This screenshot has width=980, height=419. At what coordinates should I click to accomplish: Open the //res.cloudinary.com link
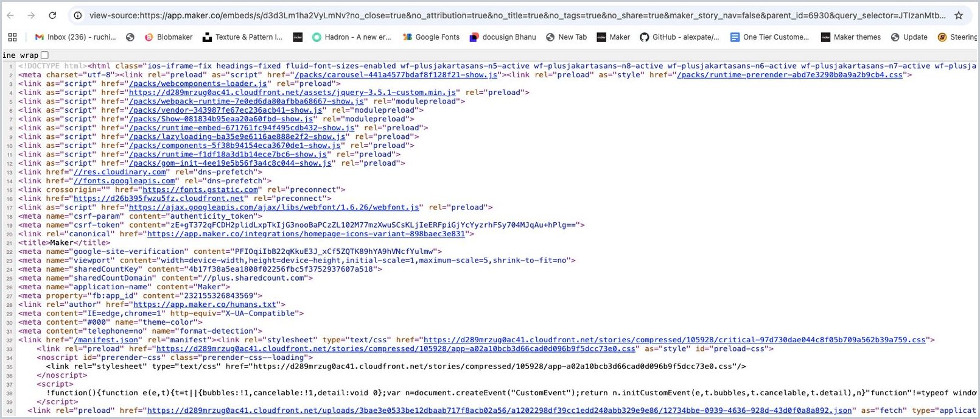(120, 172)
